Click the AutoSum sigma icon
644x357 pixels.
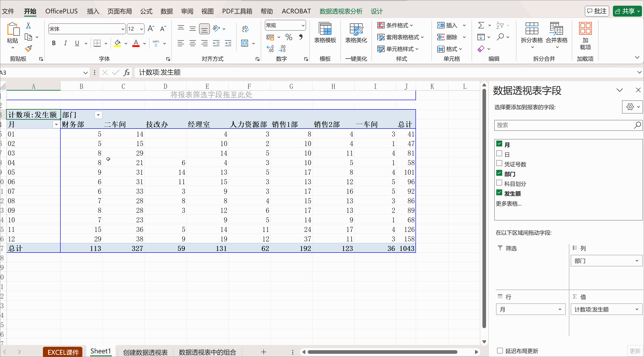(x=481, y=25)
